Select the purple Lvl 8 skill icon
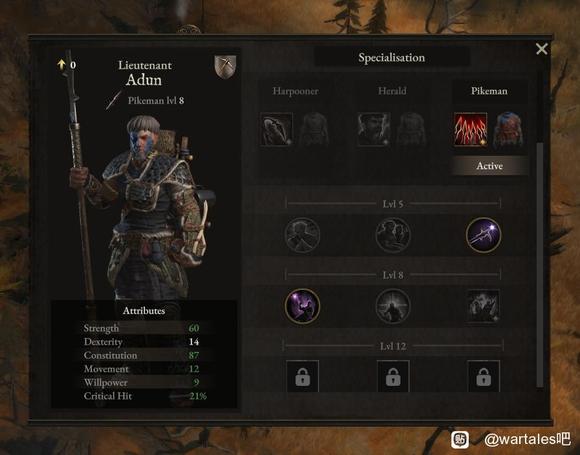The height and width of the screenshot is (455, 580). click(x=302, y=306)
